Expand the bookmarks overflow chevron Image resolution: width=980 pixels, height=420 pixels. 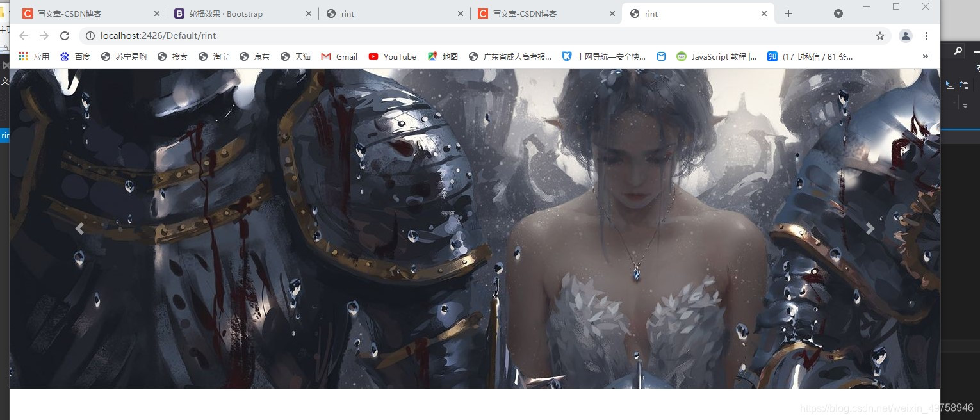click(x=925, y=56)
